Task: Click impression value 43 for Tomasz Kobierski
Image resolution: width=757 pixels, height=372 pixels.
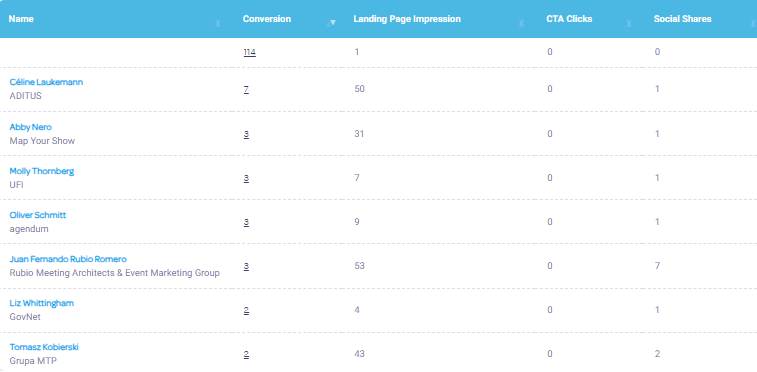Action: pyautogui.click(x=359, y=354)
